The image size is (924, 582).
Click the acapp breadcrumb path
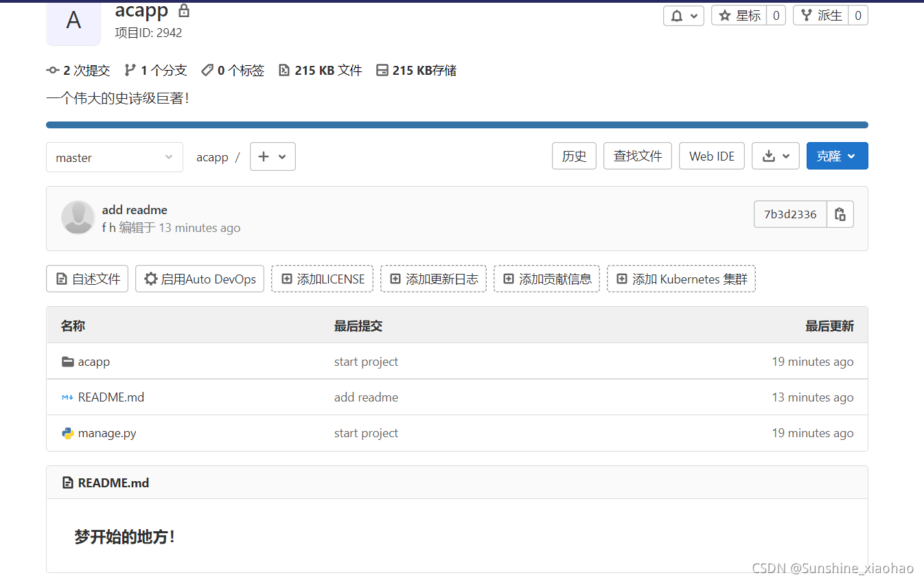[x=212, y=157]
